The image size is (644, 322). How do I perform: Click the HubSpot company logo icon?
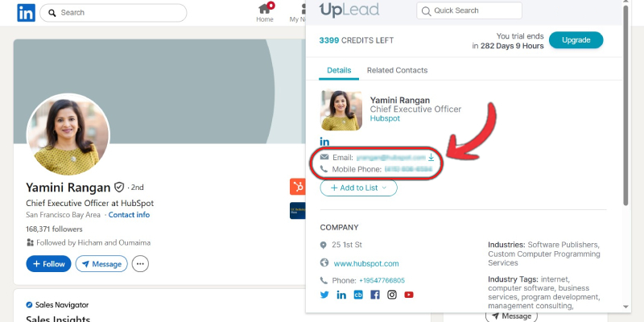[297, 187]
